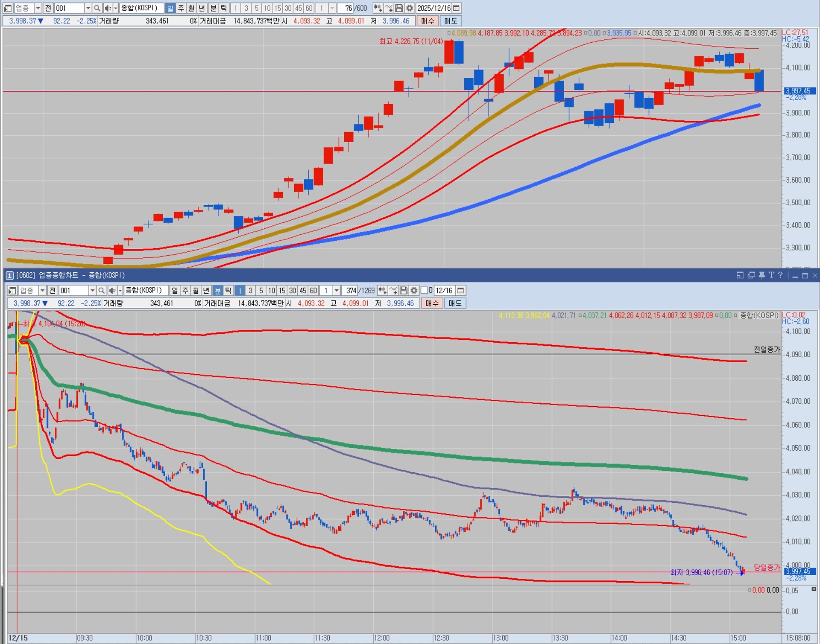Open the calendar picker next to 2025/12/16
820x644 pixels.
[x=456, y=8]
